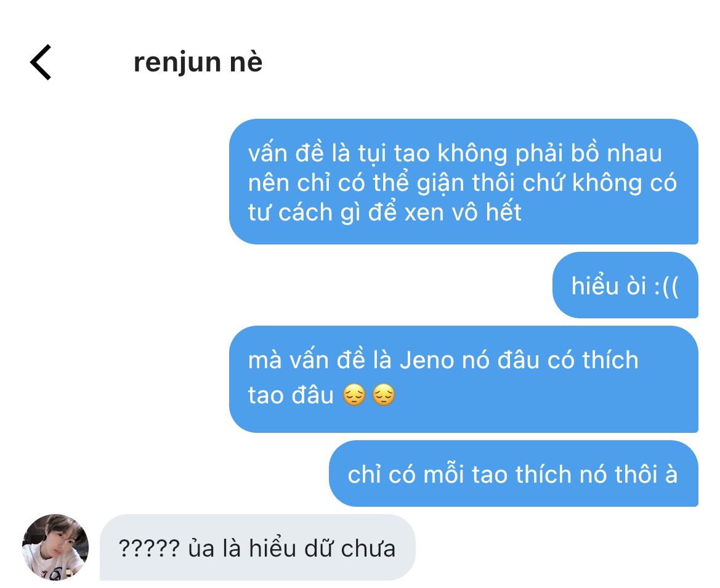Click the ":((" emoticon text
The image size is (720, 588).
point(666,286)
